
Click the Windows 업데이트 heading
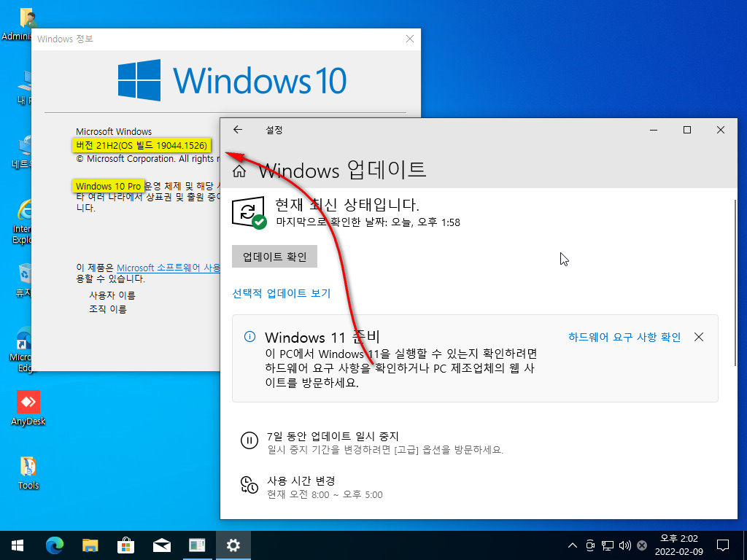tap(342, 170)
